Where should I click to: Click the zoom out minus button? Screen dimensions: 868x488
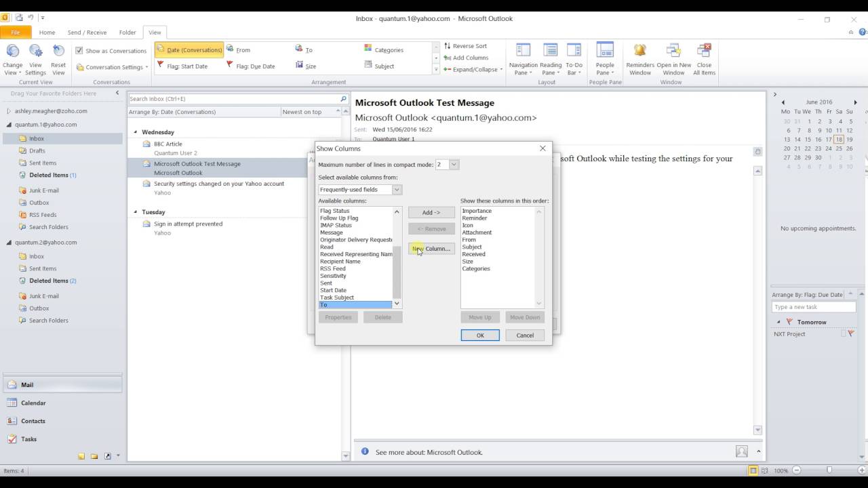(795, 470)
